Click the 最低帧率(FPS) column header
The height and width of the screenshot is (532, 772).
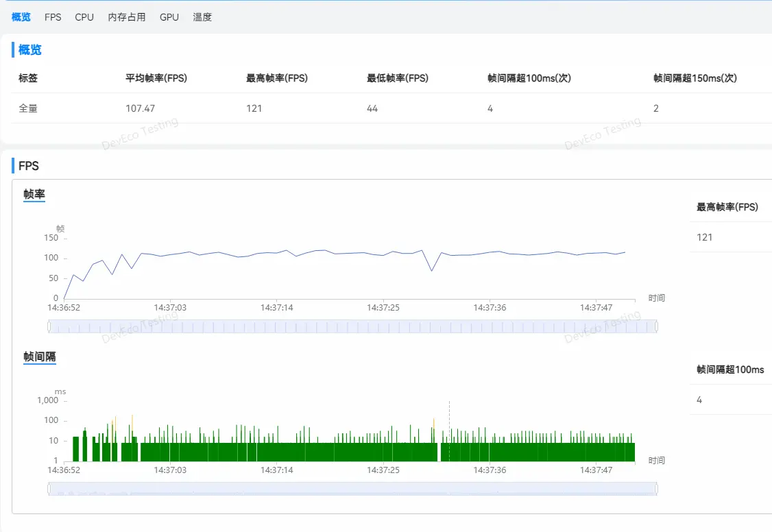coord(398,78)
